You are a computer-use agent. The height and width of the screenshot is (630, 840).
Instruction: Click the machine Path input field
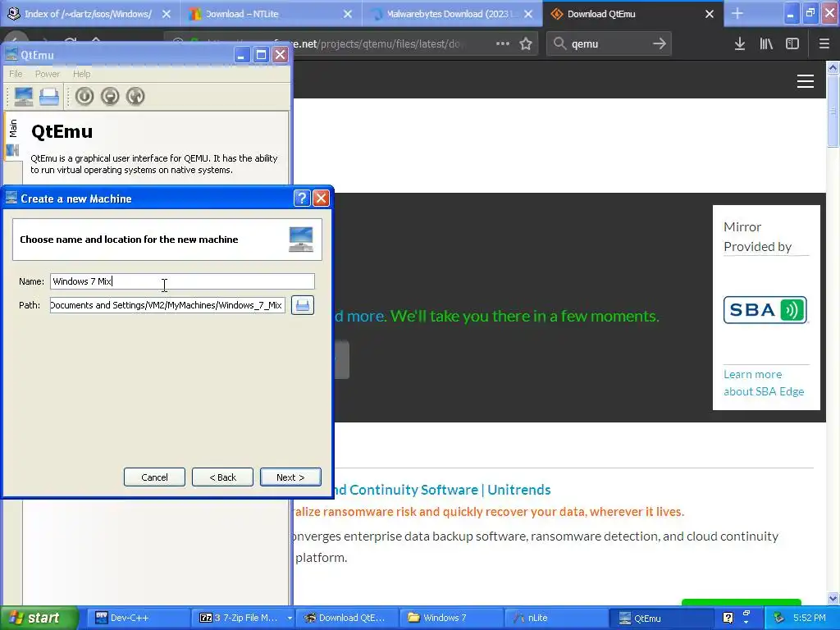pyautogui.click(x=167, y=305)
